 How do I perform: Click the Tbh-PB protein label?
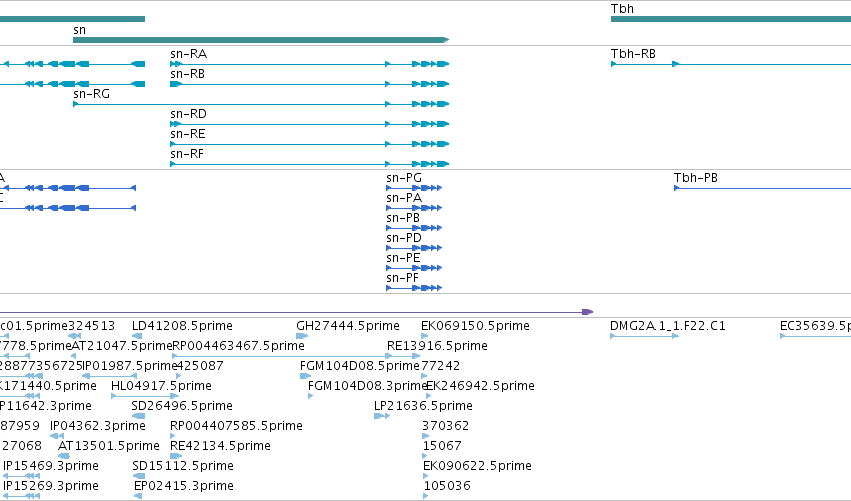tap(696, 178)
